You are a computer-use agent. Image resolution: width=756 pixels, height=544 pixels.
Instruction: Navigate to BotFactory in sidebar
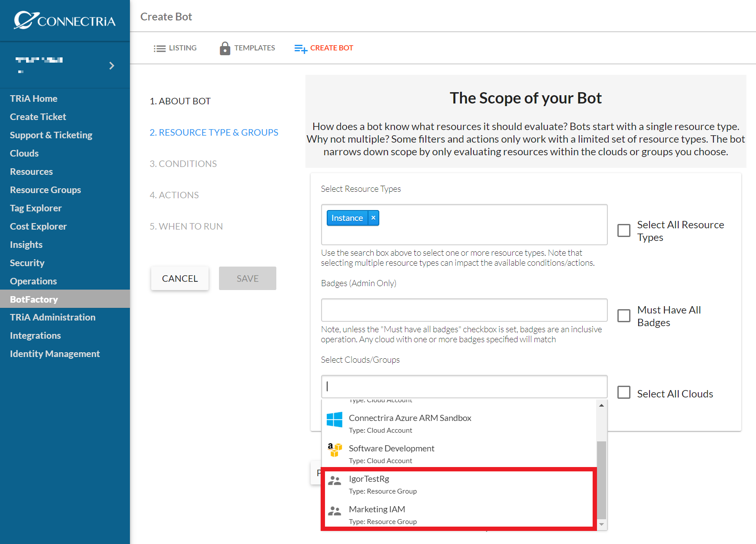coord(65,299)
